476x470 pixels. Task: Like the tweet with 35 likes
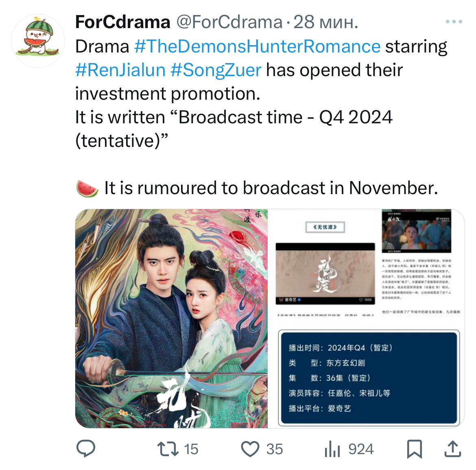coord(250,449)
